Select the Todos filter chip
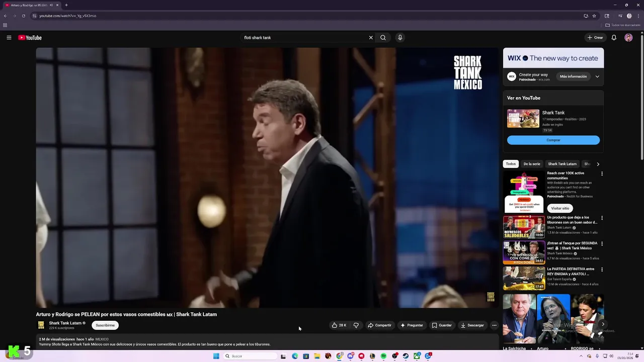 point(511,164)
